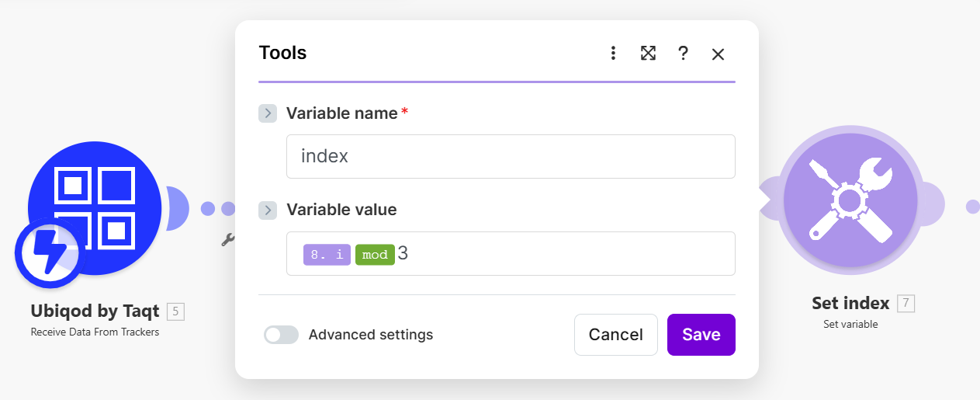Expand the Variable name chevron

(267, 113)
